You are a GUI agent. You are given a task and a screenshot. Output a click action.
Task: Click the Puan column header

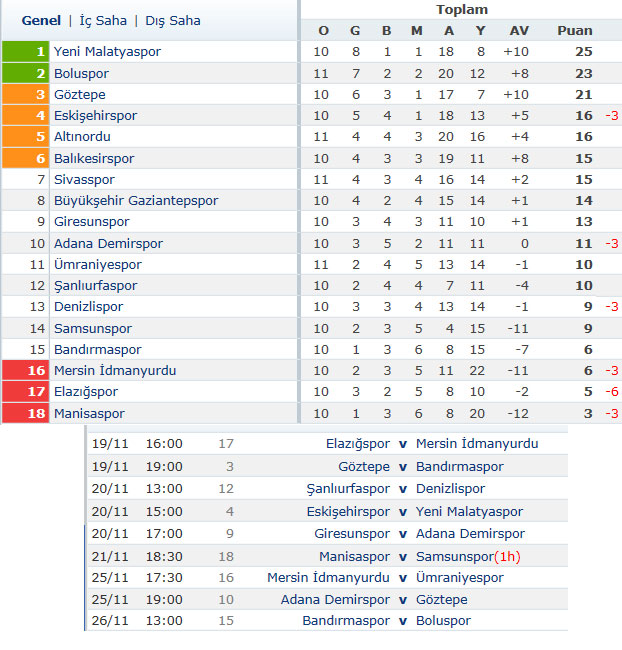[x=575, y=31]
